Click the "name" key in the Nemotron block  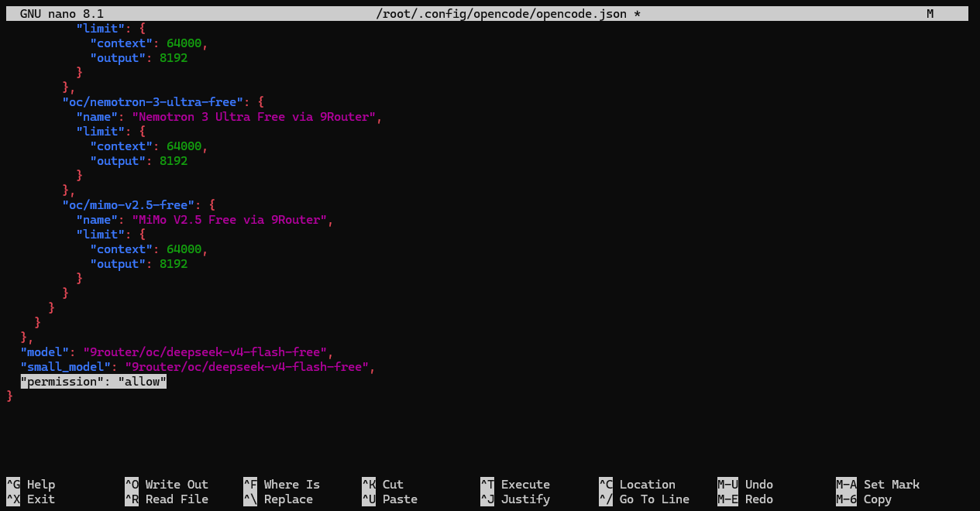(x=97, y=117)
